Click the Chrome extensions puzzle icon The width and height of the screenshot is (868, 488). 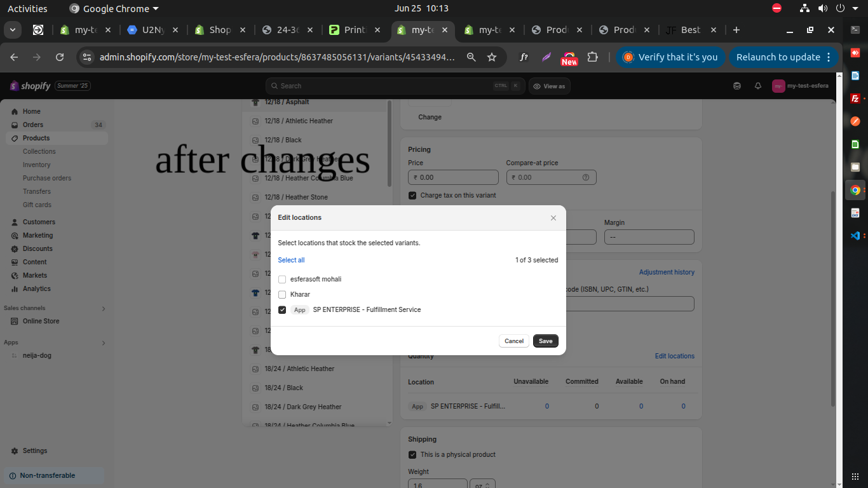tap(592, 57)
